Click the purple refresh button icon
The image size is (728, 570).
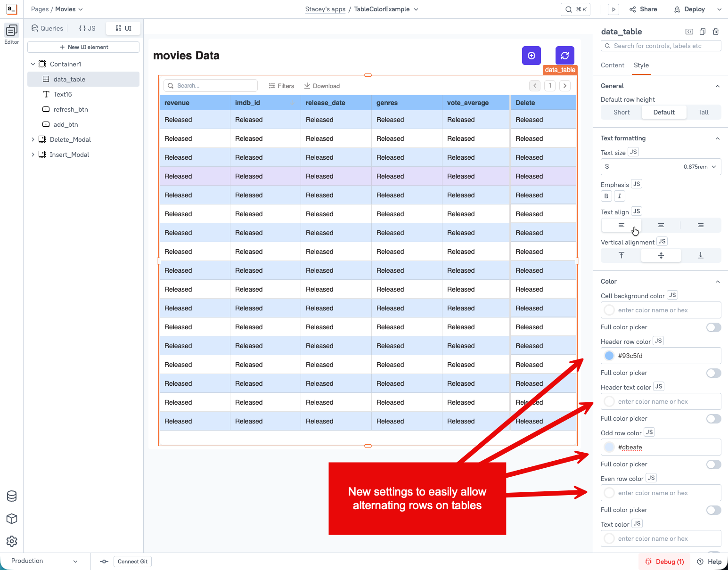click(x=564, y=56)
